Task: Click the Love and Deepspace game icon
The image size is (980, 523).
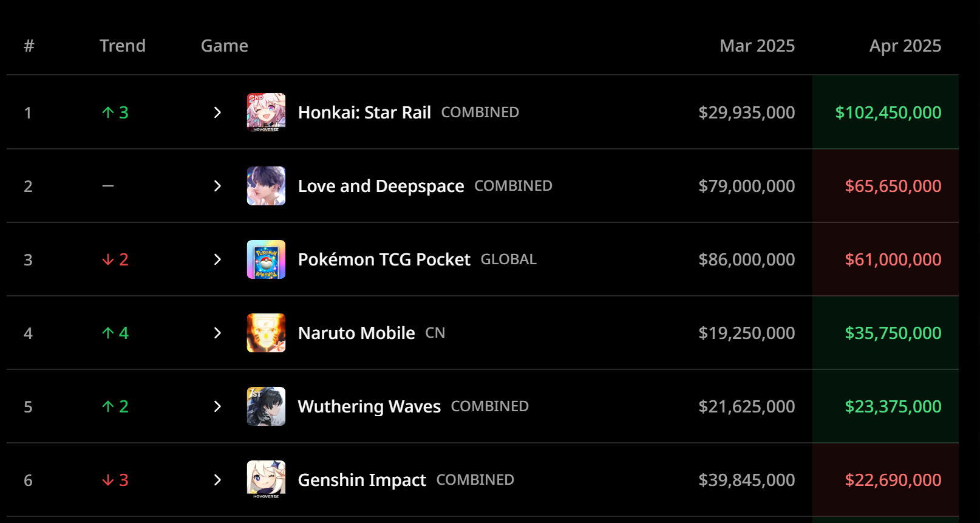Action: [x=266, y=186]
